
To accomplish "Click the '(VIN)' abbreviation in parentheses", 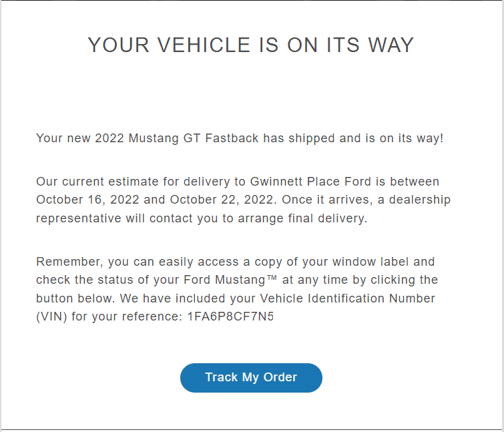I will (51, 316).
